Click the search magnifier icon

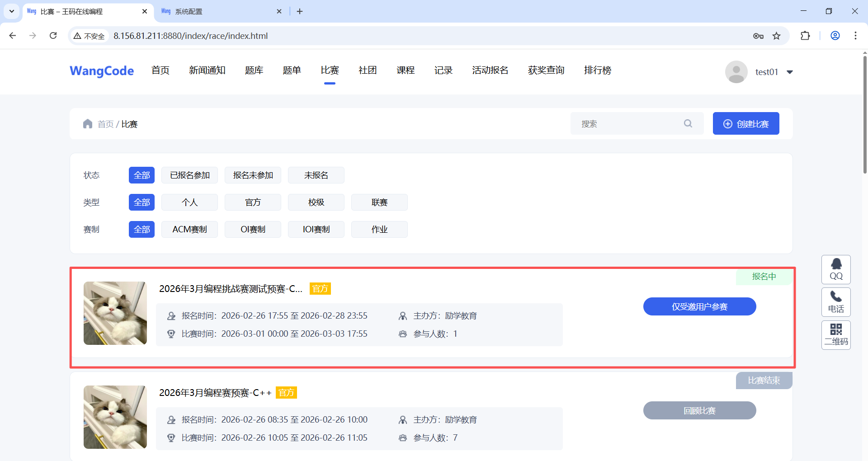(688, 123)
